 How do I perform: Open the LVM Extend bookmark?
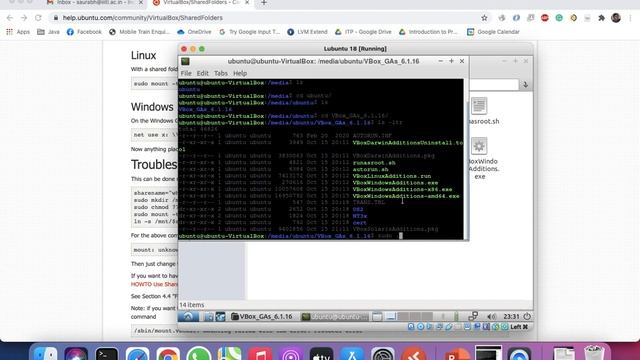[x=307, y=31]
